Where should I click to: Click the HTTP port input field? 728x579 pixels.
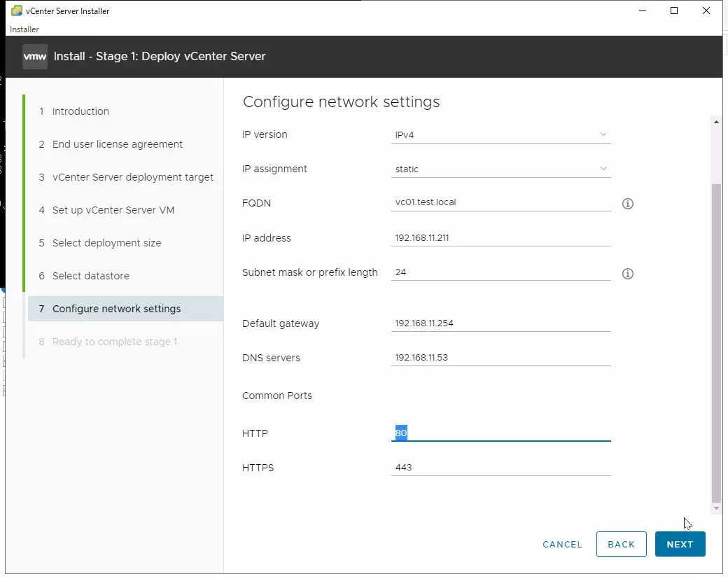click(x=500, y=433)
